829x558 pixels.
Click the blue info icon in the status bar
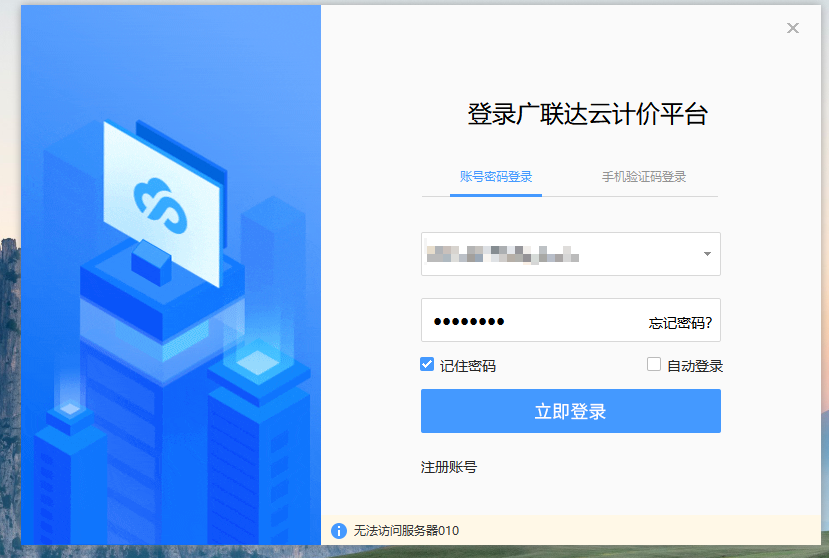coord(338,530)
